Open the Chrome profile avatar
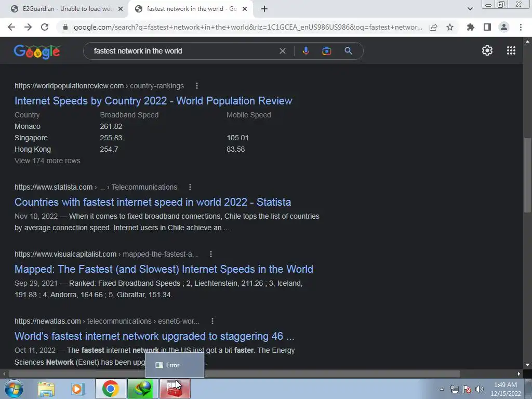Image resolution: width=532 pixels, height=399 pixels. point(504,27)
